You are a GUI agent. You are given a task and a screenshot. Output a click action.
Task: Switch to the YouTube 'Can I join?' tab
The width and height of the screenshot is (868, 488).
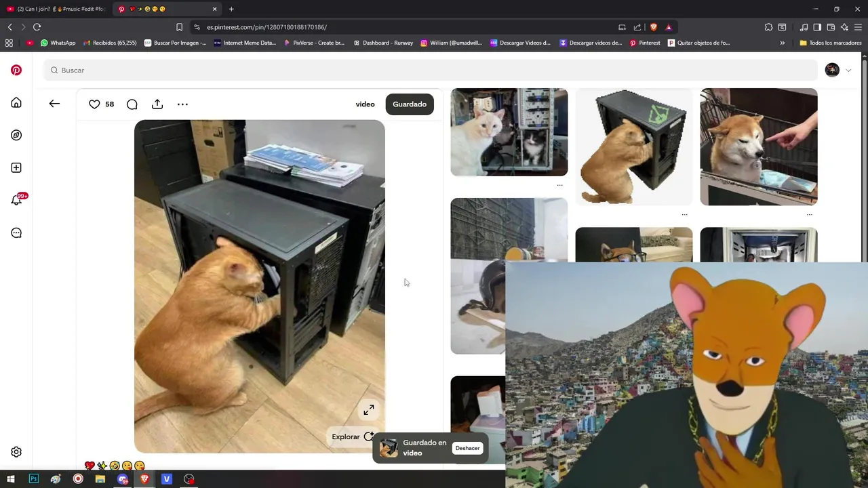[x=56, y=9]
